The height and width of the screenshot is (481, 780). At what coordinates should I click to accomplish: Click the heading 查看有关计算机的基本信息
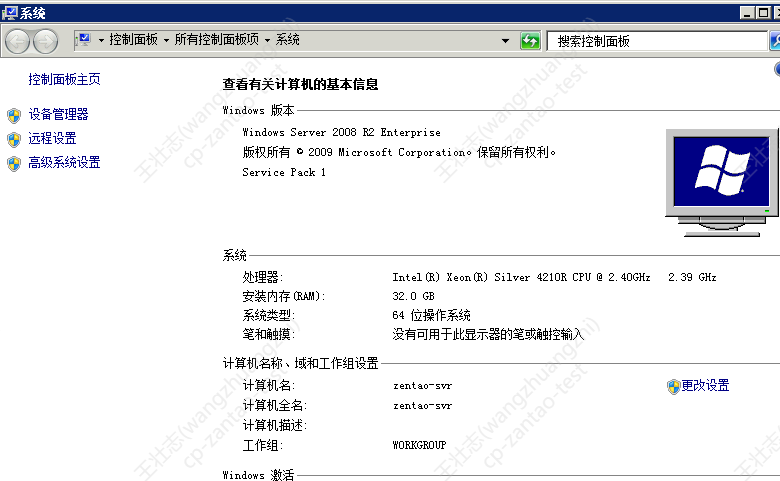(x=300, y=84)
